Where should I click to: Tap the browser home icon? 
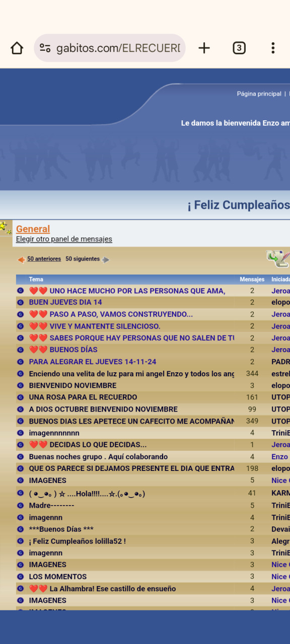17,48
